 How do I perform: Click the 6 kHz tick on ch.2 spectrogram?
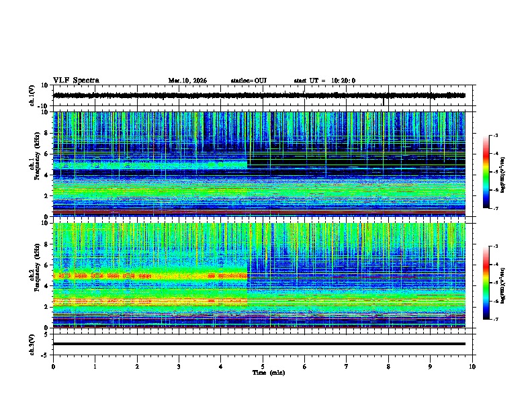pyautogui.click(x=46, y=265)
